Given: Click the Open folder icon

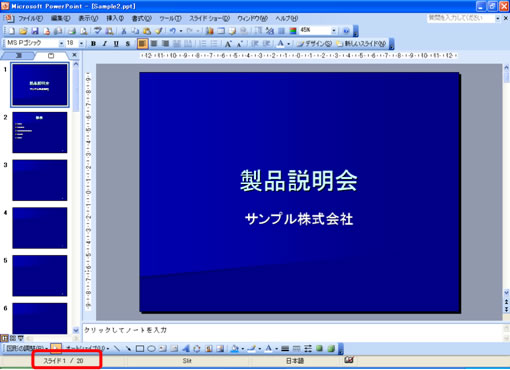Looking at the screenshot, I should [23, 31].
